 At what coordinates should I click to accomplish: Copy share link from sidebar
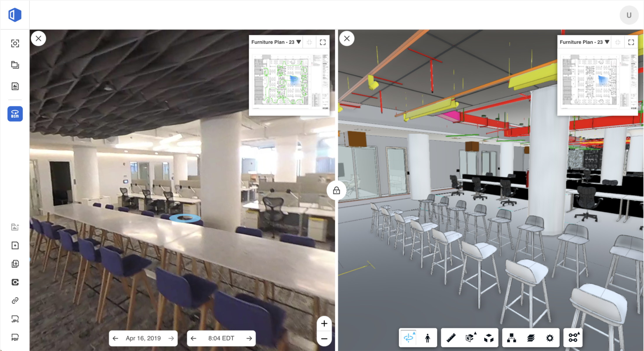15,300
